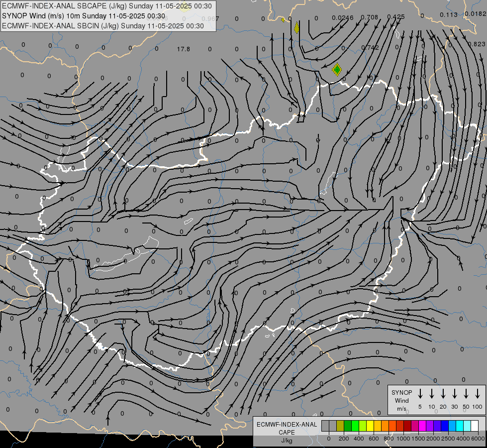Click the tall olive diamond CAPE marker

tap(296, 27)
